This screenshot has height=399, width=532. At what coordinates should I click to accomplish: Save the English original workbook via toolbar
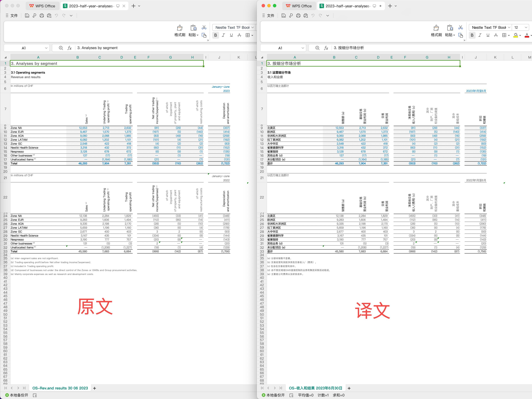[27, 16]
